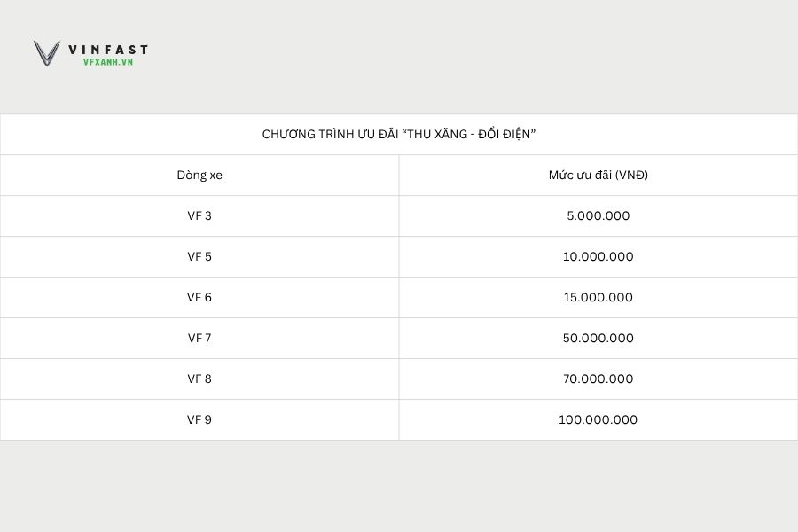This screenshot has height=532, width=798.
Task: Click the VF 8 model cell
Action: click(199, 379)
